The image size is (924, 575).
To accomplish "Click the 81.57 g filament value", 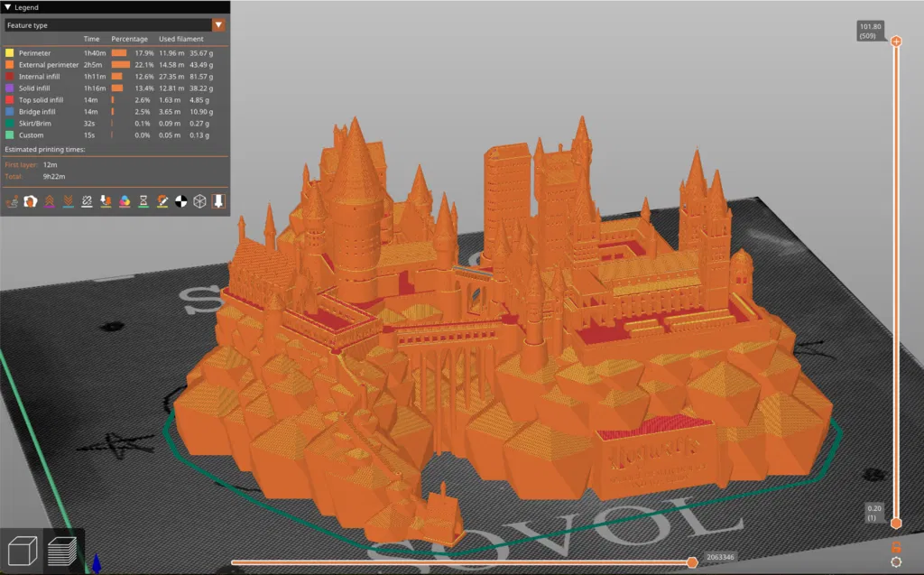I will (x=201, y=77).
